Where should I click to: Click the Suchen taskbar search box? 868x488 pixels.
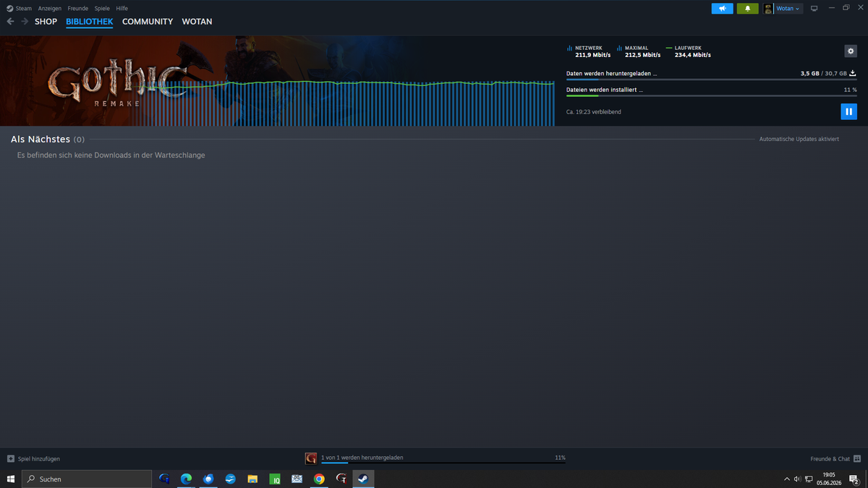(87, 479)
